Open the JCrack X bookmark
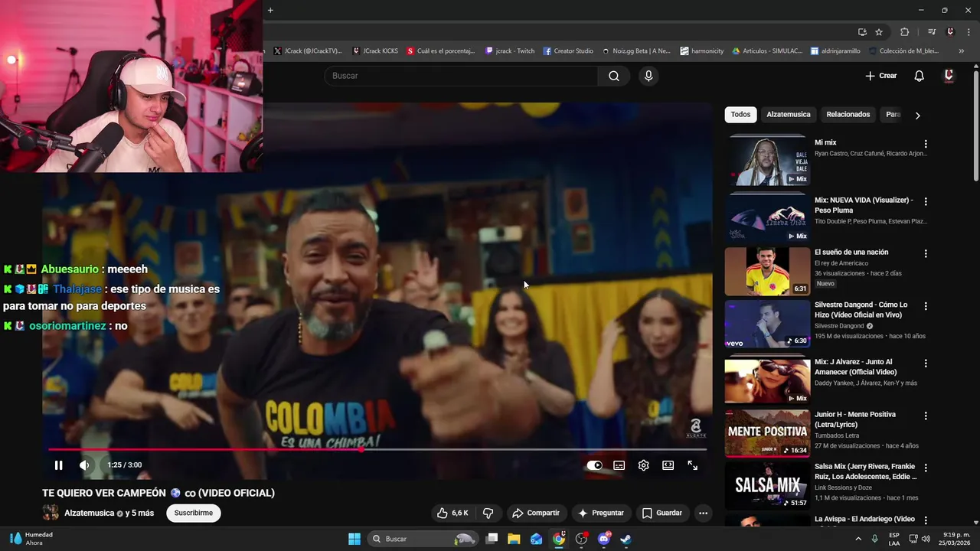 pyautogui.click(x=308, y=51)
